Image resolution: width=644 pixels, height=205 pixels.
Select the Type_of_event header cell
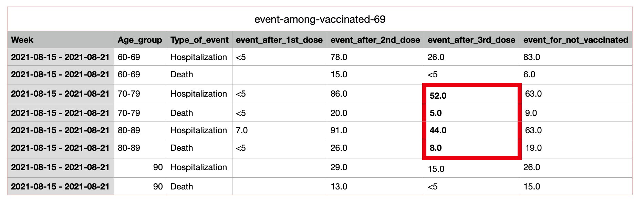[x=199, y=40]
